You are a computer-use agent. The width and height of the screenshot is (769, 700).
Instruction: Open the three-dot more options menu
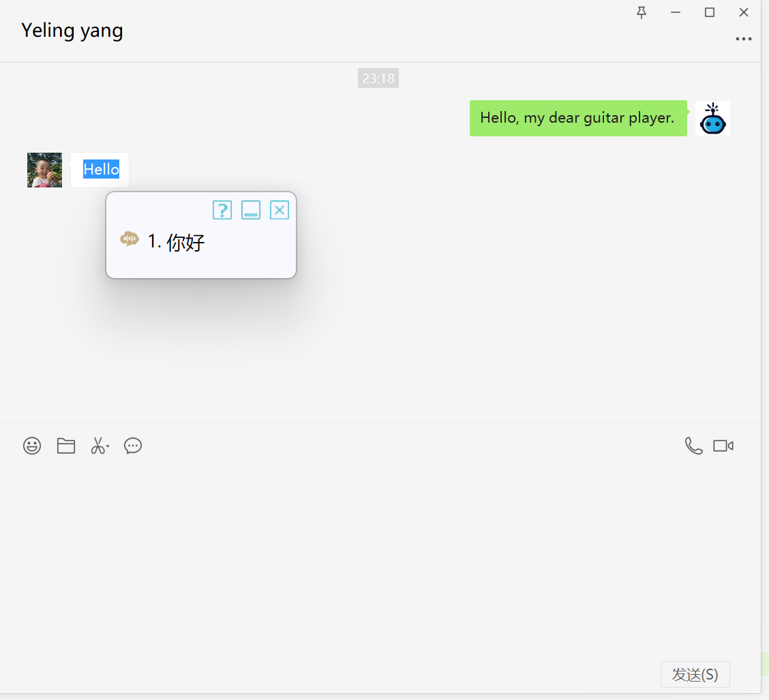pyautogui.click(x=743, y=40)
